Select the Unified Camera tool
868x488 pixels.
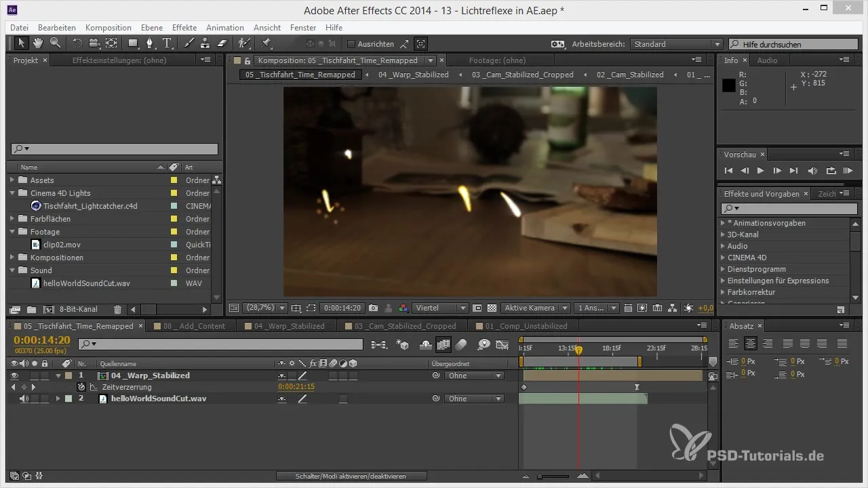94,43
